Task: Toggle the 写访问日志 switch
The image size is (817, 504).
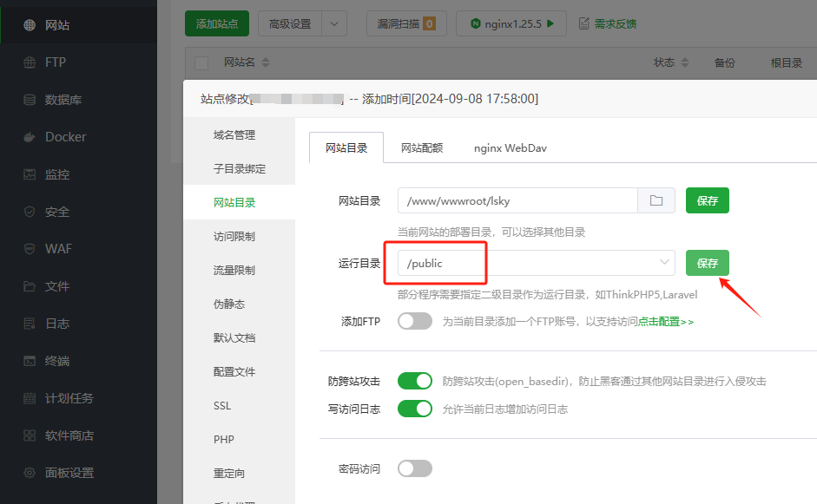Action: pyautogui.click(x=415, y=409)
